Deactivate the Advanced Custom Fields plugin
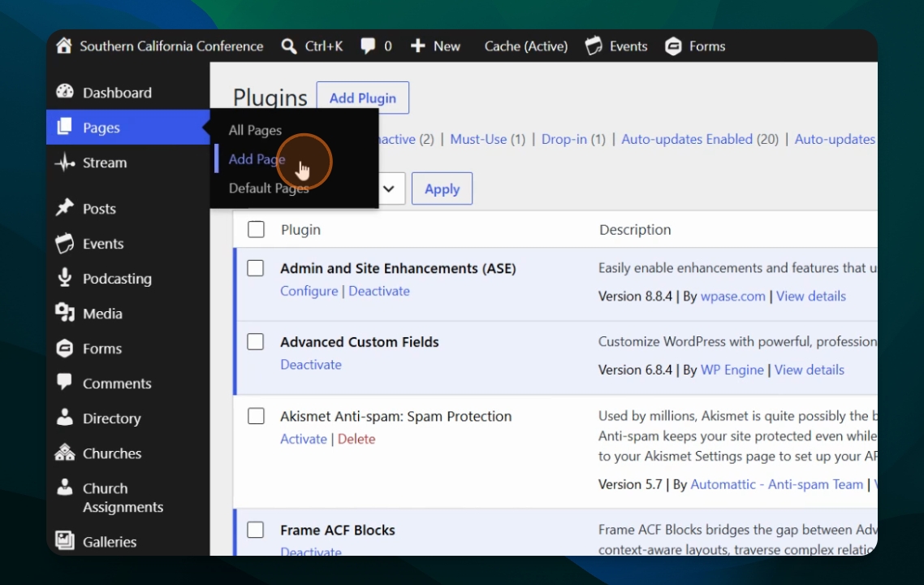This screenshot has height=585, width=924. pyautogui.click(x=311, y=365)
